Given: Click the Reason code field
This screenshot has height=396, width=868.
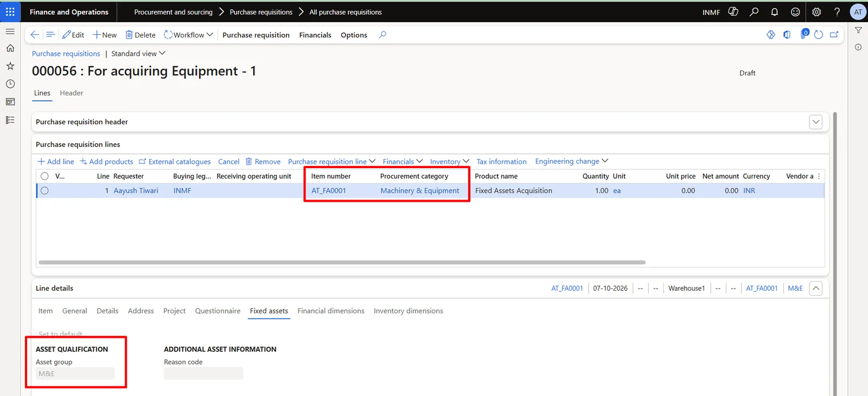Looking at the screenshot, I should coord(203,373).
